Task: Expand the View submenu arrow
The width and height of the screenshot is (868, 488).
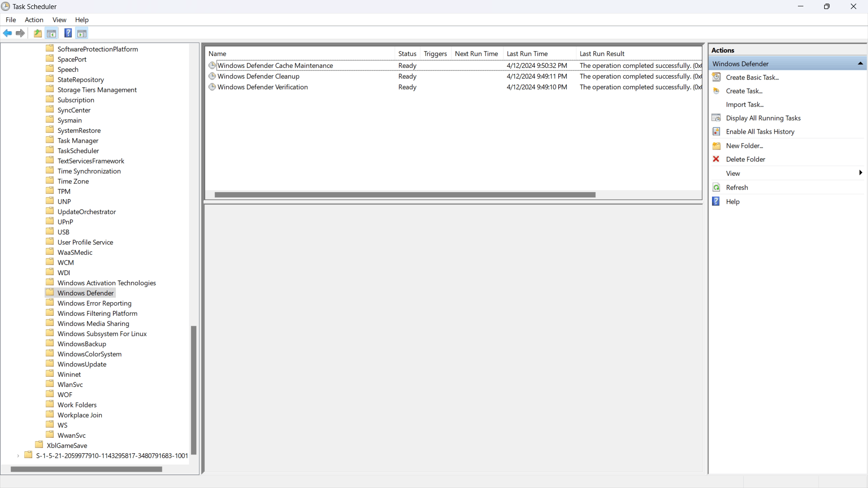Action: 860,173
